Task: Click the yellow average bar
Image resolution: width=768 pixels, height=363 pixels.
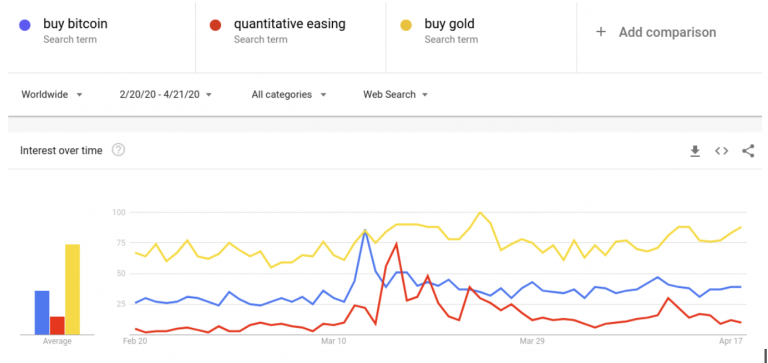Action: pos(72,290)
